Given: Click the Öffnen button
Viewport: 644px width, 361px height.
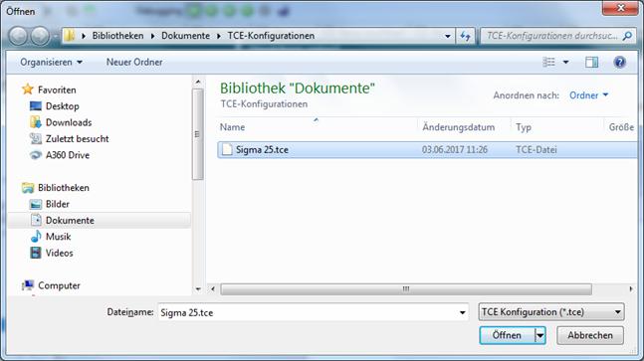Looking at the screenshot, I should pos(508,335).
